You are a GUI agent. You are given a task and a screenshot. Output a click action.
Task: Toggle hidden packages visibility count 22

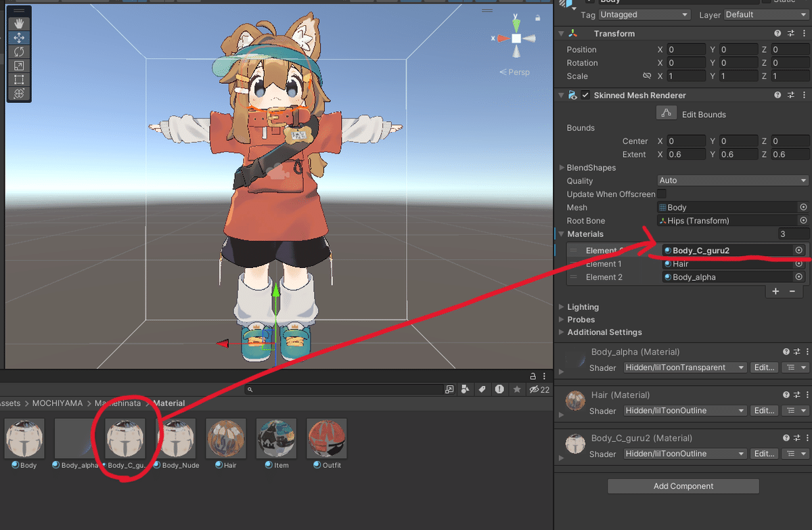(x=539, y=389)
